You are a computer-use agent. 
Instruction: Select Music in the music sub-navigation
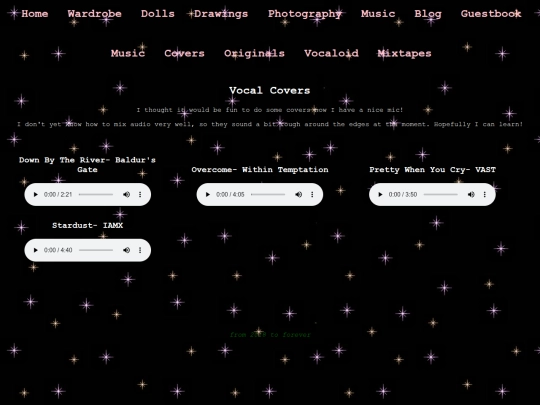(x=128, y=53)
